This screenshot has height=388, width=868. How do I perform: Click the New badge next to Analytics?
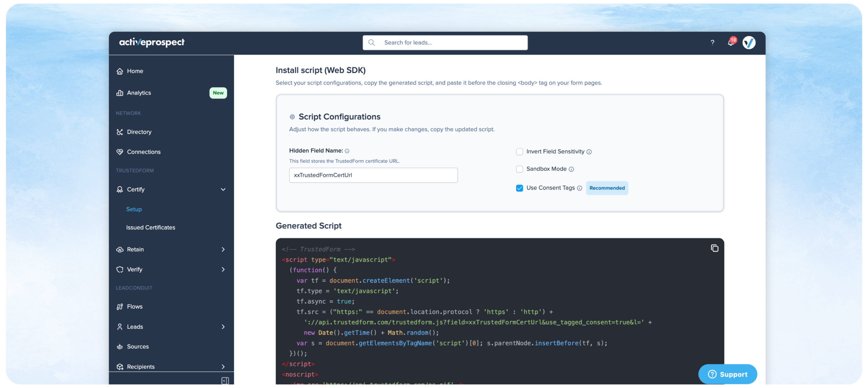[x=218, y=93]
